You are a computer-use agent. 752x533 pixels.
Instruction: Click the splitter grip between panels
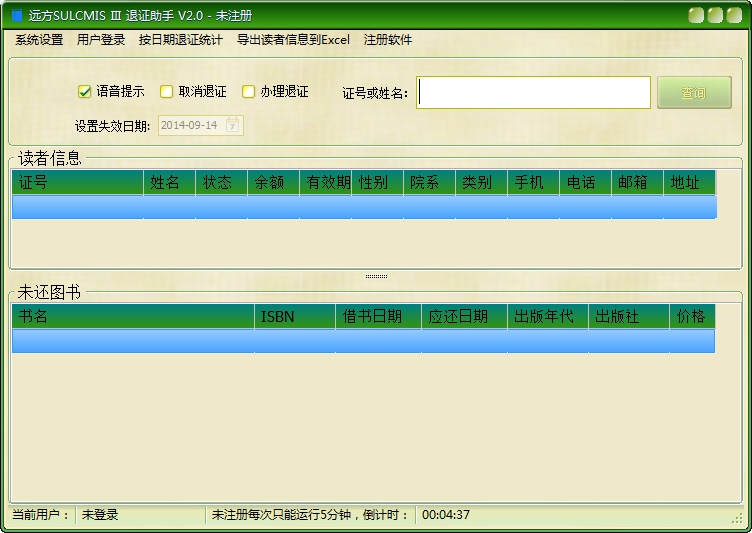[376, 276]
